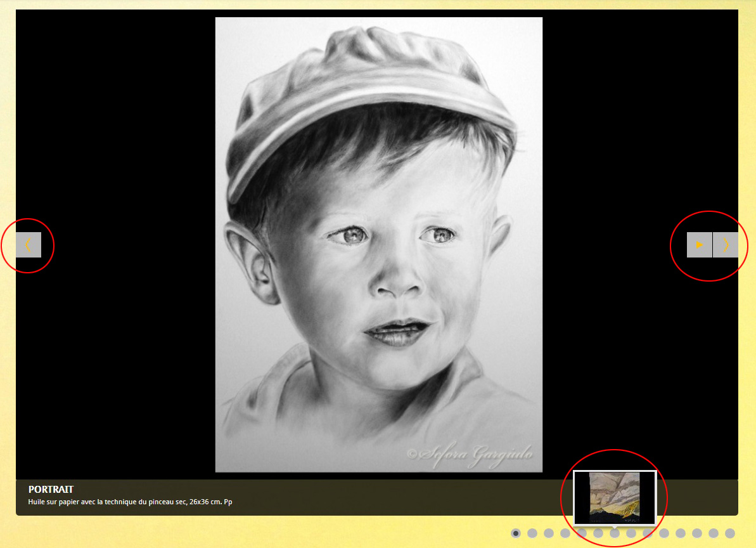Jump to the thirteenth slide dot

click(x=714, y=533)
